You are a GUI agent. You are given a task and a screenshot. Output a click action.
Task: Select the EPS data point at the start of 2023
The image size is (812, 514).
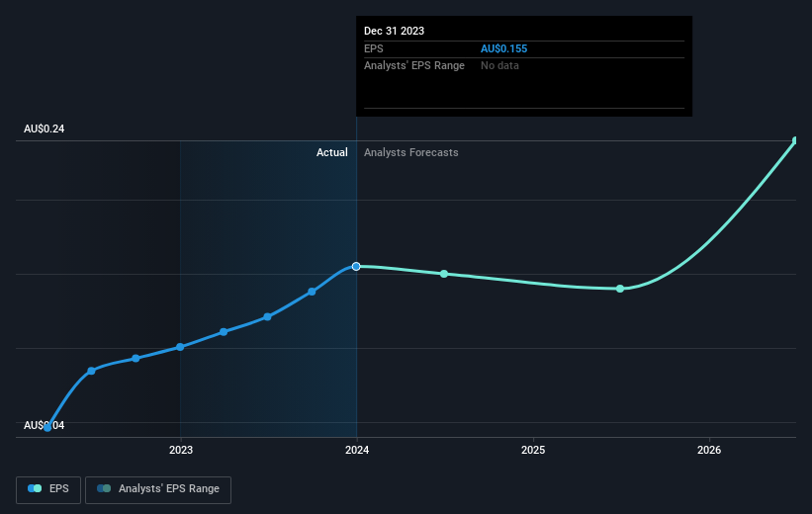pyautogui.click(x=180, y=347)
